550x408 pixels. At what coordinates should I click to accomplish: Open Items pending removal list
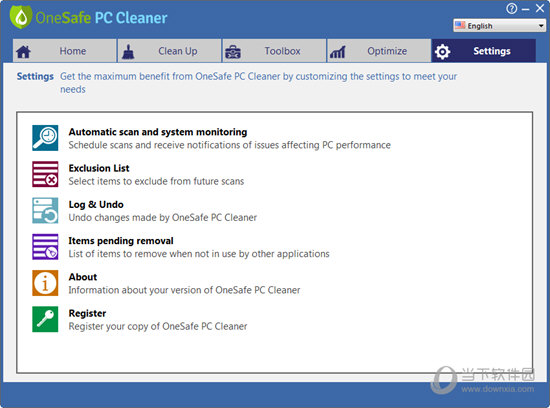pyautogui.click(x=121, y=241)
